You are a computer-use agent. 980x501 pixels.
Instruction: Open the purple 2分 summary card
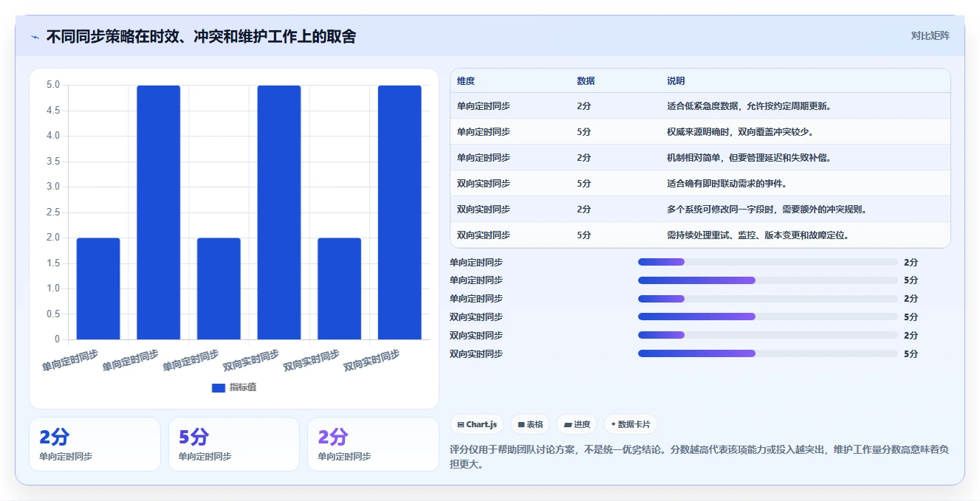click(x=373, y=444)
